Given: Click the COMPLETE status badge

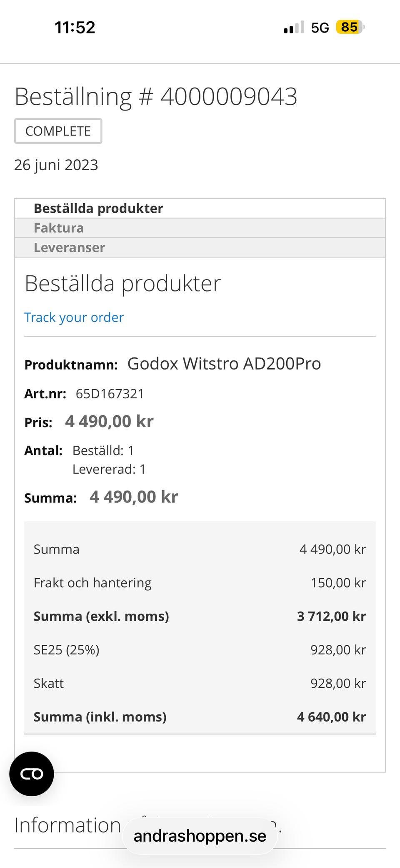Looking at the screenshot, I should point(58,131).
